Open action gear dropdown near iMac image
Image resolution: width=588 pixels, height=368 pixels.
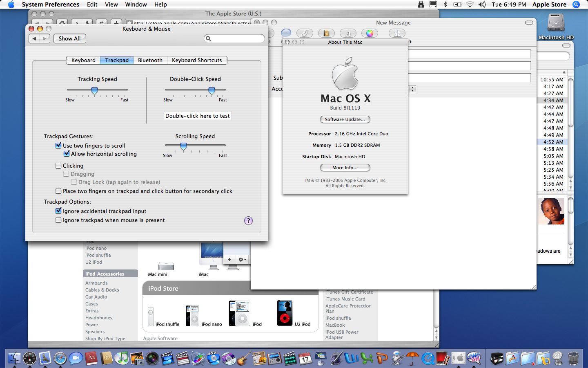(242, 260)
